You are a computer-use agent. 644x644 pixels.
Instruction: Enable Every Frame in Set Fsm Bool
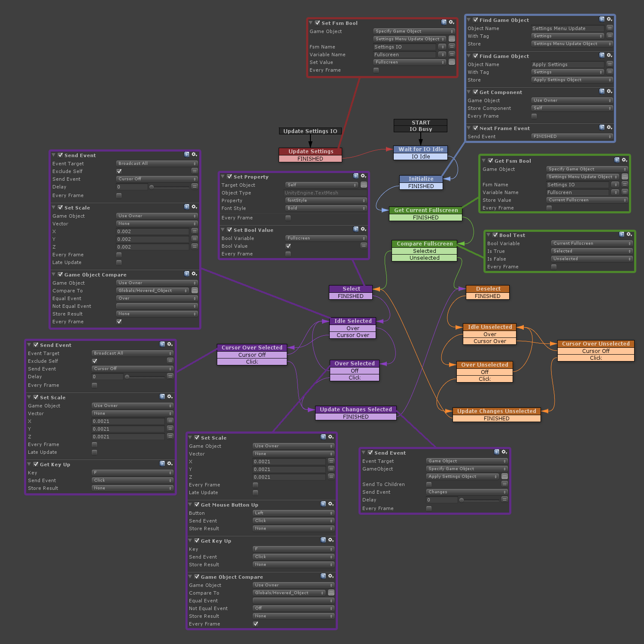376,70
